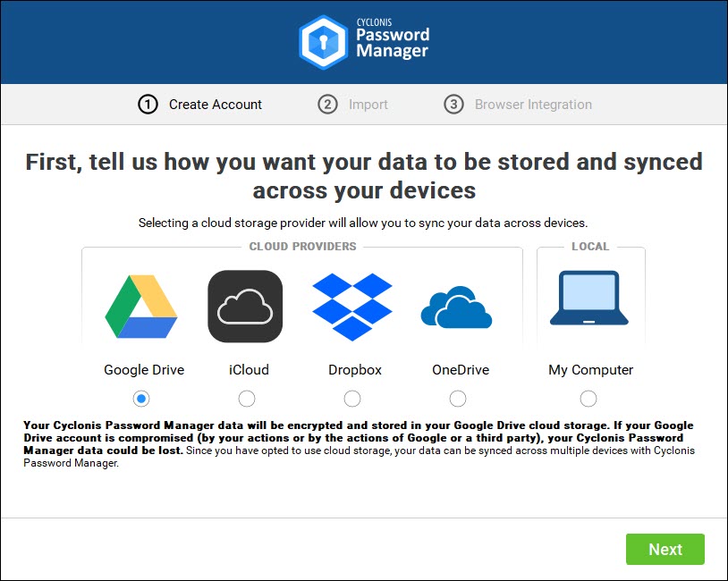
Task: Open the Browser Integration step label
Action: pos(533,105)
